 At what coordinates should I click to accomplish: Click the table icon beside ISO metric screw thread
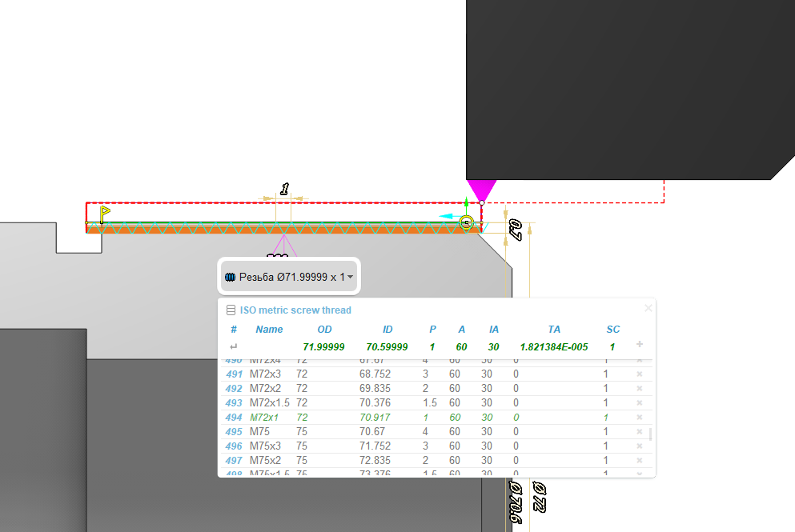tap(231, 310)
